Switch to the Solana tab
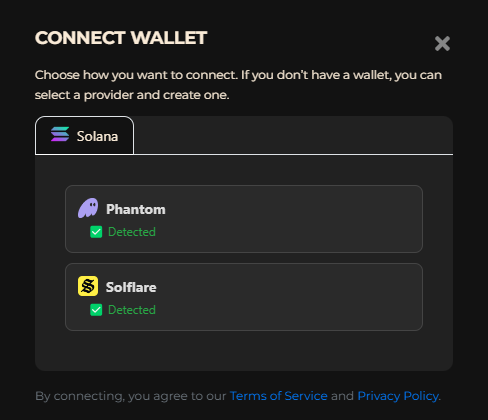The height and width of the screenshot is (420, 488). point(84,135)
